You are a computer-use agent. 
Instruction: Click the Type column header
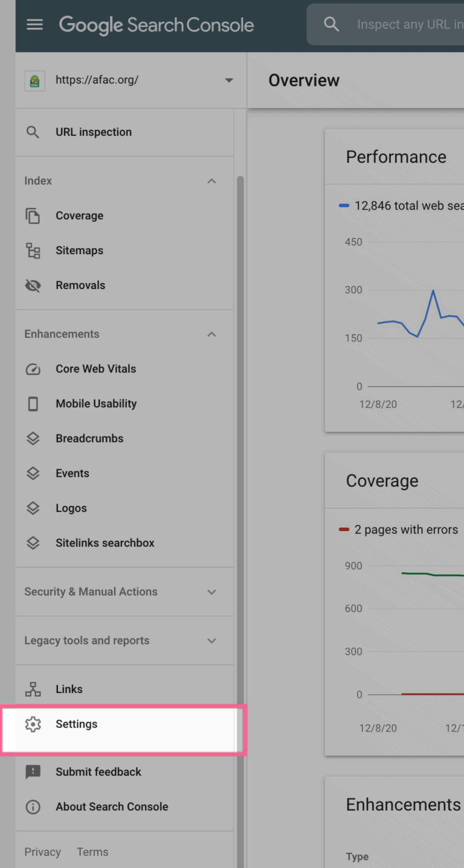[357, 857]
